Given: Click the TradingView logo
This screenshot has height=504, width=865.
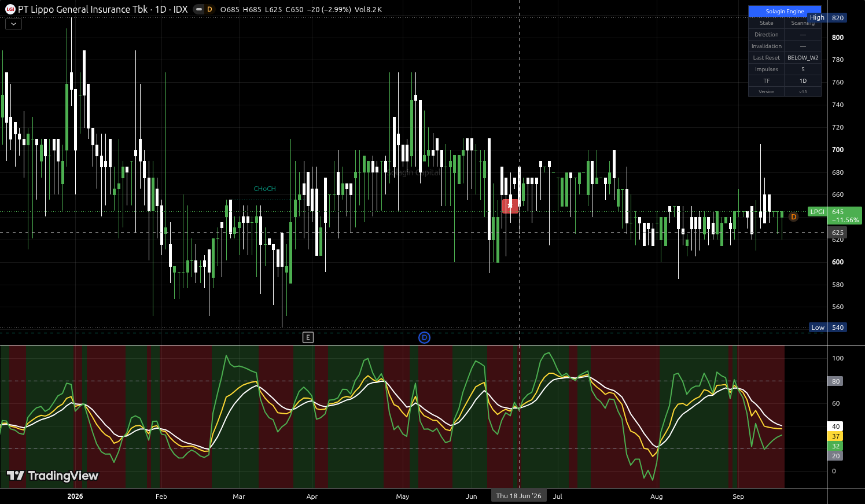Looking at the screenshot, I should pos(53,476).
